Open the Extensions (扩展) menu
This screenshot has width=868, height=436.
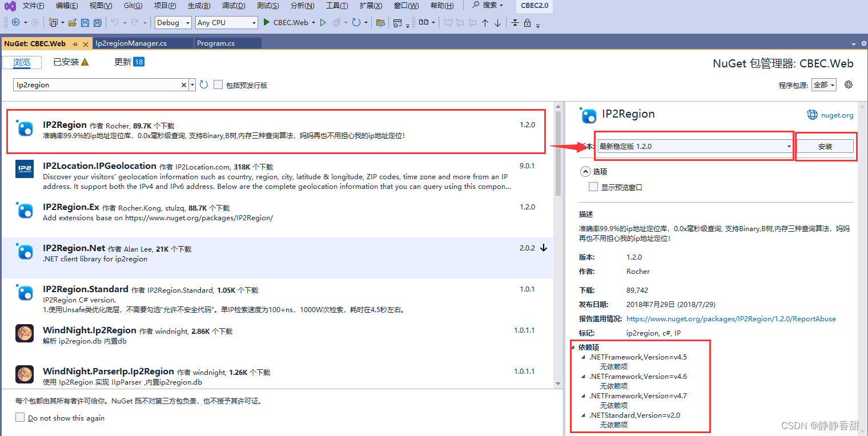point(371,6)
